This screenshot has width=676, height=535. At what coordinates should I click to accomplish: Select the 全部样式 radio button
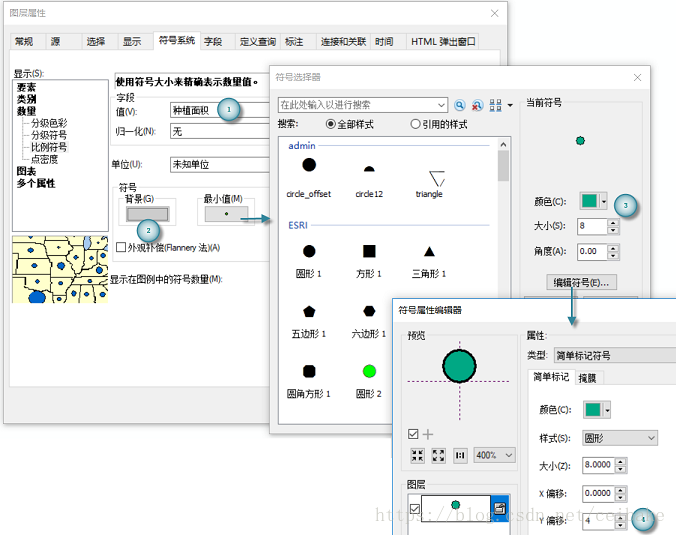tap(330, 124)
